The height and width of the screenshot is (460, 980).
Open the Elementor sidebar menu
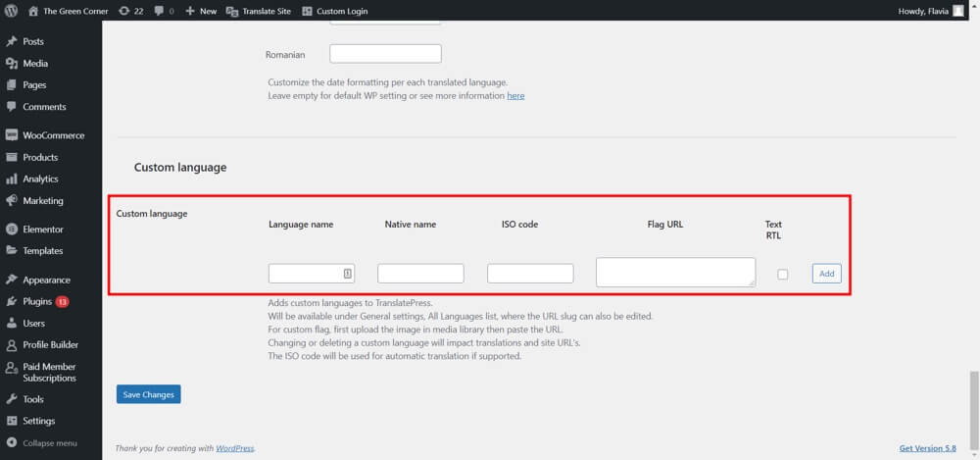click(x=42, y=229)
